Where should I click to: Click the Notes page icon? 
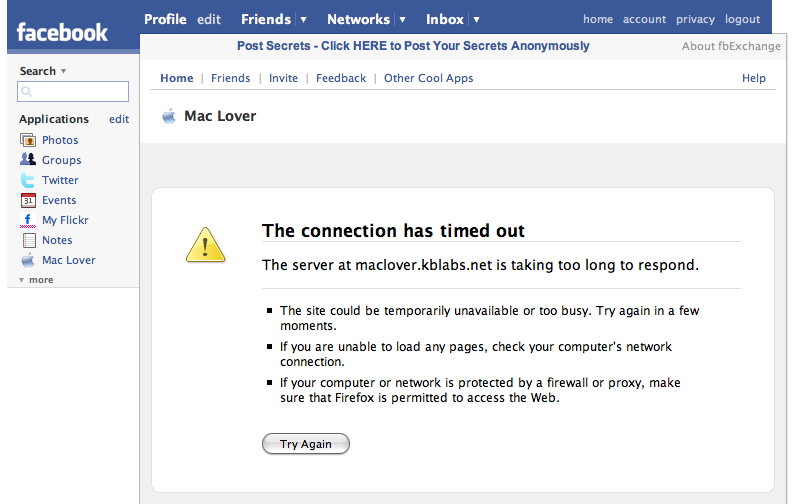(28, 240)
